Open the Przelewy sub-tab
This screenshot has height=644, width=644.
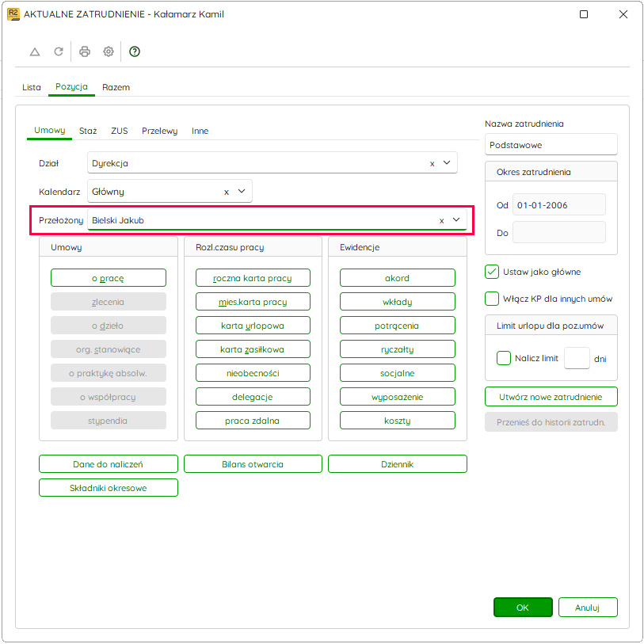[160, 131]
